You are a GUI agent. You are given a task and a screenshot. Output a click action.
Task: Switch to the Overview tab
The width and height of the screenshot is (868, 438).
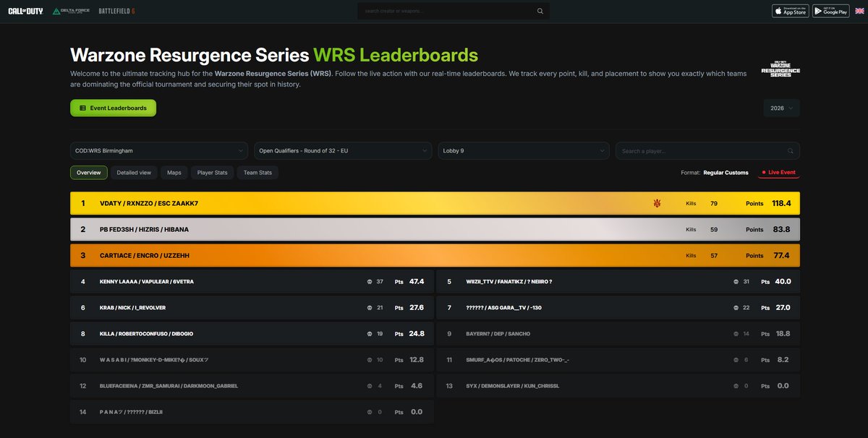[x=89, y=172]
